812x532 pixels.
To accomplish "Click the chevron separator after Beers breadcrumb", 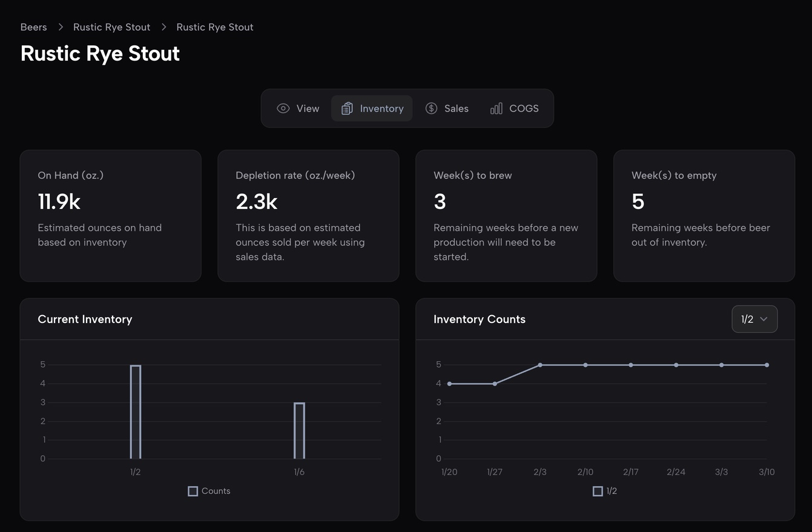I will point(60,27).
